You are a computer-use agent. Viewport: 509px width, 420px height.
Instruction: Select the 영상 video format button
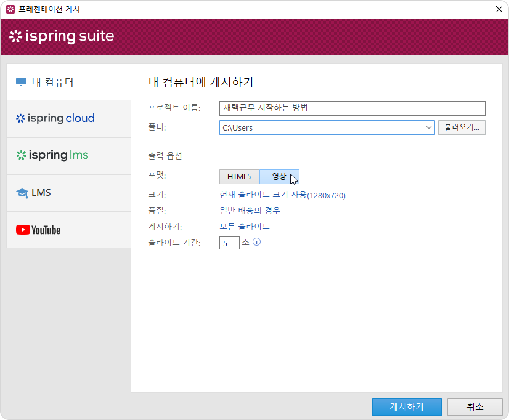click(x=279, y=177)
